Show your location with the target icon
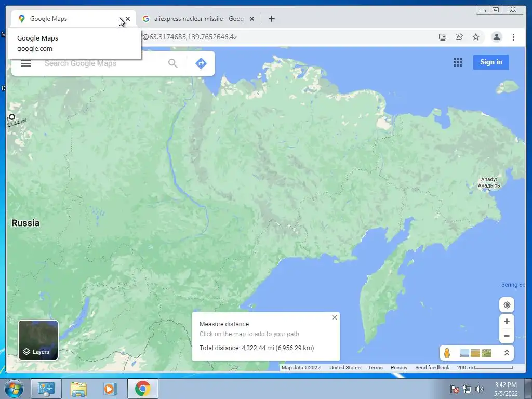Viewport: 532px width, 399px height. pyautogui.click(x=507, y=304)
